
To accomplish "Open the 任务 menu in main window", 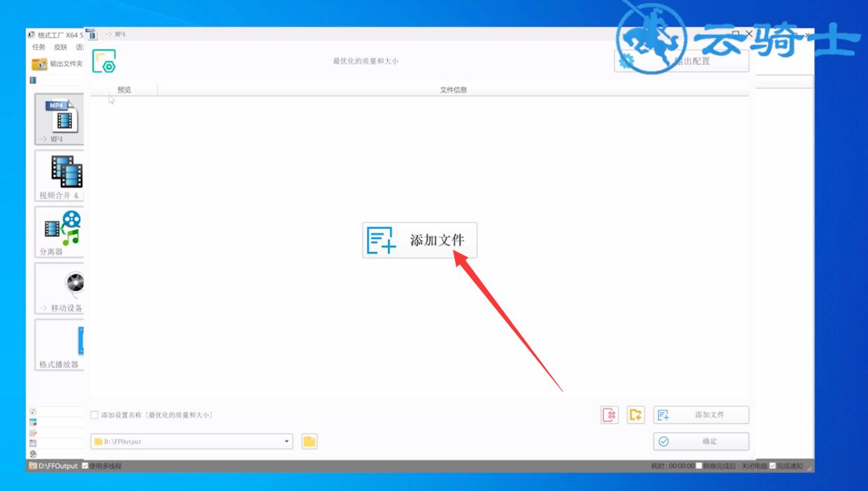I will (x=38, y=48).
